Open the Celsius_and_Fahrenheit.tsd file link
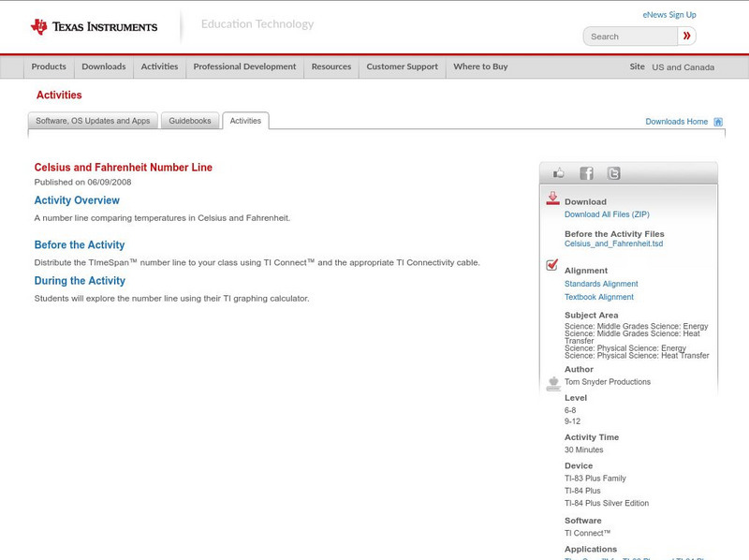 [613, 243]
